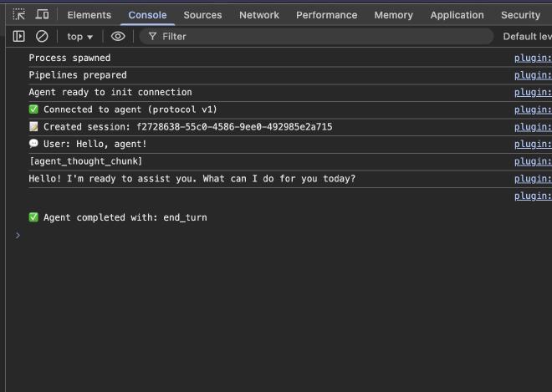Select the Memory tab
The height and width of the screenshot is (392, 552).
tap(393, 15)
